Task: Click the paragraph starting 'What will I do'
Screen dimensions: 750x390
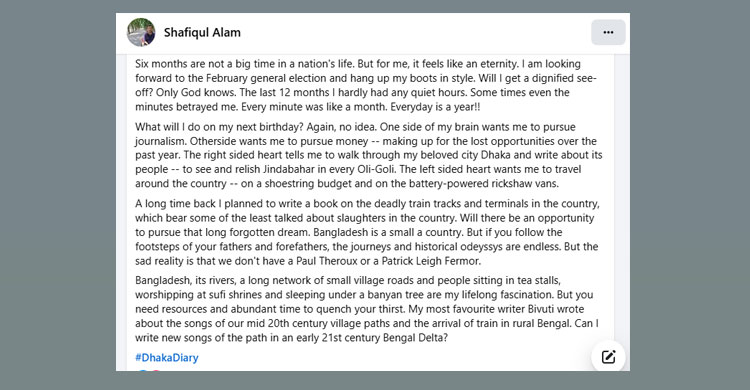Action: point(368,155)
